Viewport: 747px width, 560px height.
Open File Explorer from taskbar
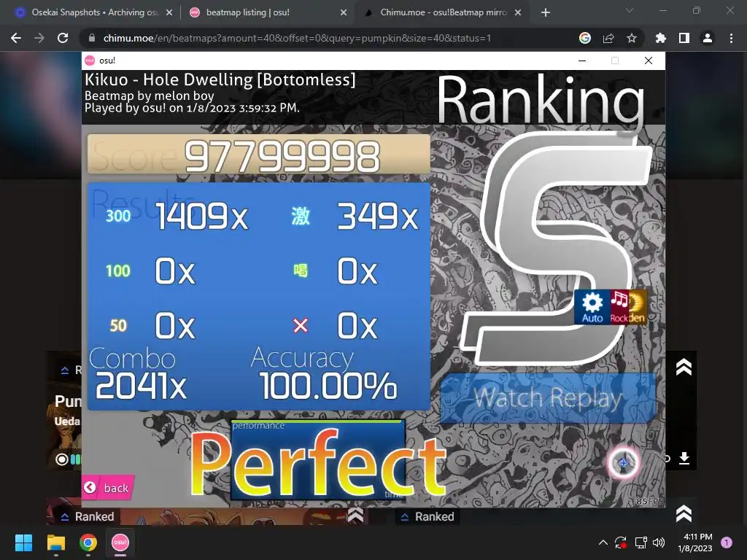tap(55, 542)
